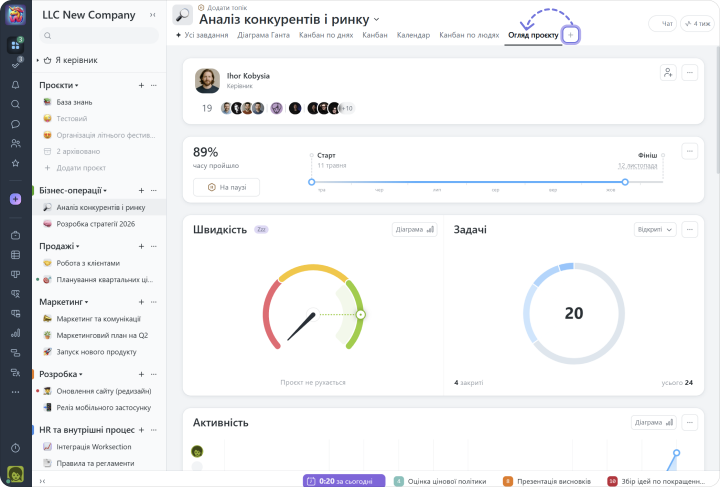Click the purple plus create button in left rail
The width and height of the screenshot is (720, 487).
(15, 199)
